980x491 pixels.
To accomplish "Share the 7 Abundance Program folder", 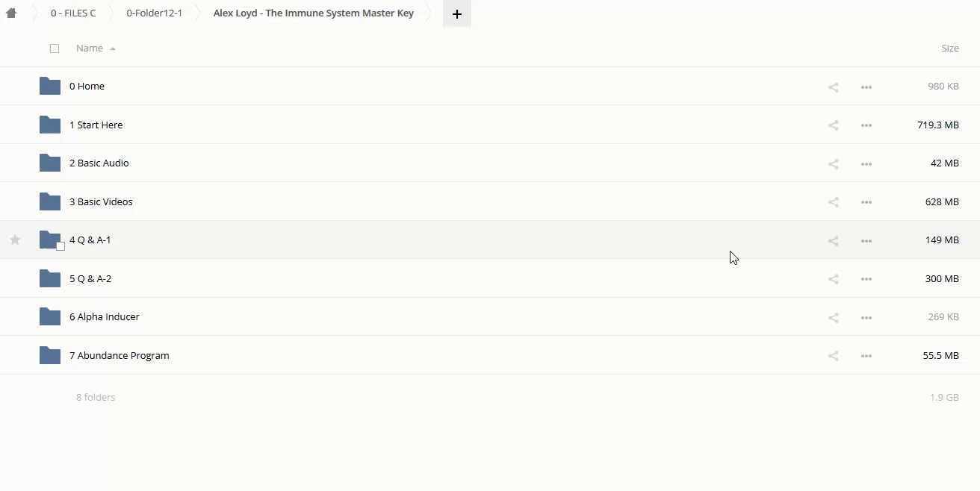I will (833, 356).
